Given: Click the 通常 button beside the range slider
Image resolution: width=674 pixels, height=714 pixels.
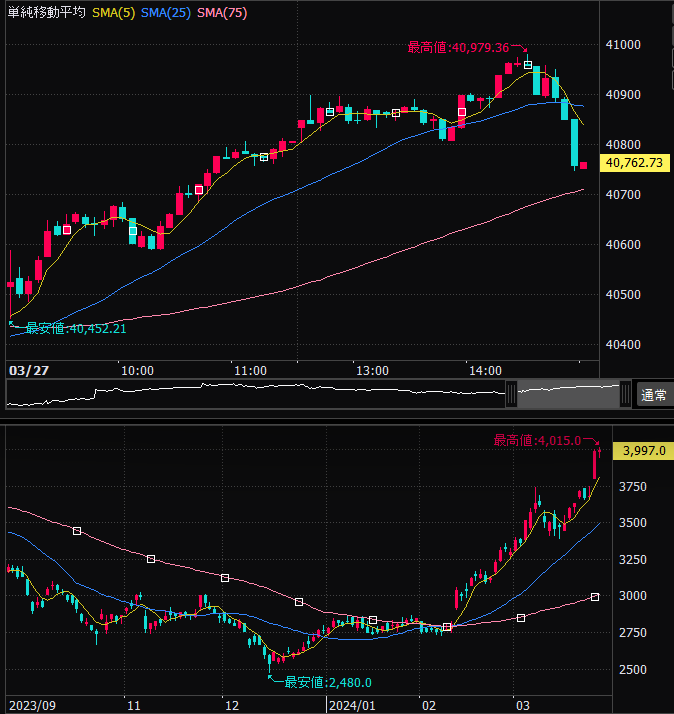Looking at the screenshot, I should coord(654,394).
